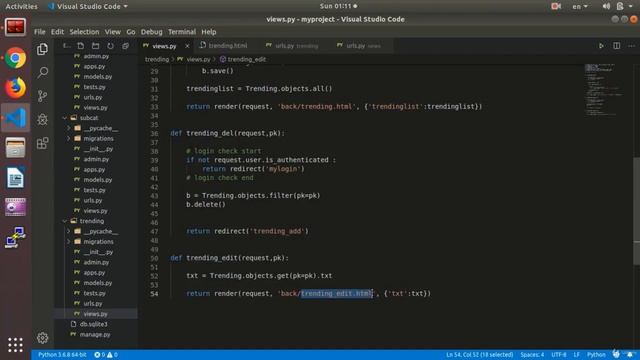
Task: Run the Python file with play icon
Action: tap(601, 46)
